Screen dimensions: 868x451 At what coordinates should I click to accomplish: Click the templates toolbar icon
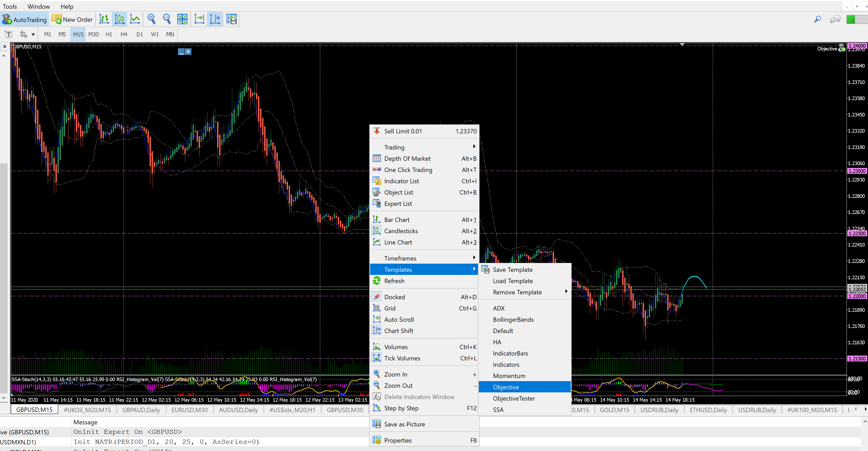[231, 19]
